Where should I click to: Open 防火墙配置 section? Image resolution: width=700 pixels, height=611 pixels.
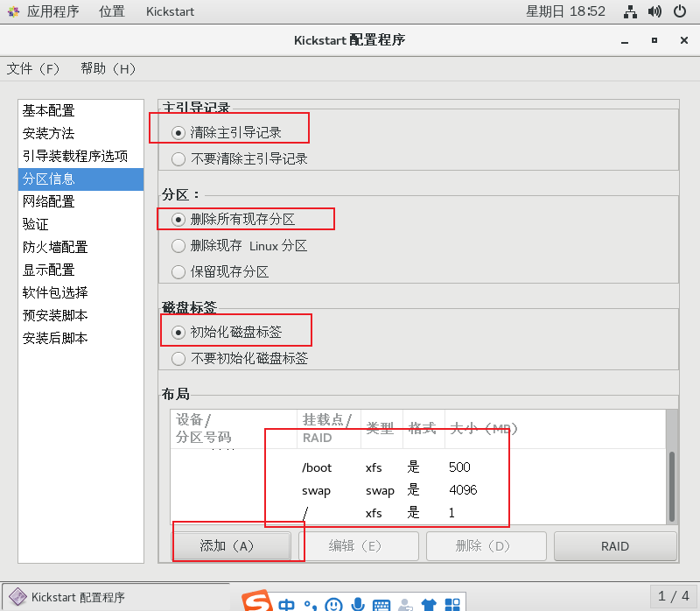[x=80, y=248]
